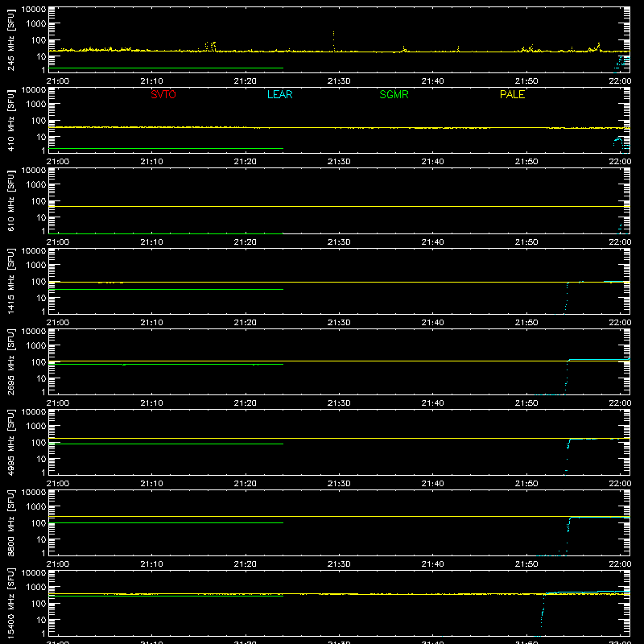The image size is (644, 644).
Task: Select the 610 MHz [SFU] axis title
Action: click(x=10, y=201)
